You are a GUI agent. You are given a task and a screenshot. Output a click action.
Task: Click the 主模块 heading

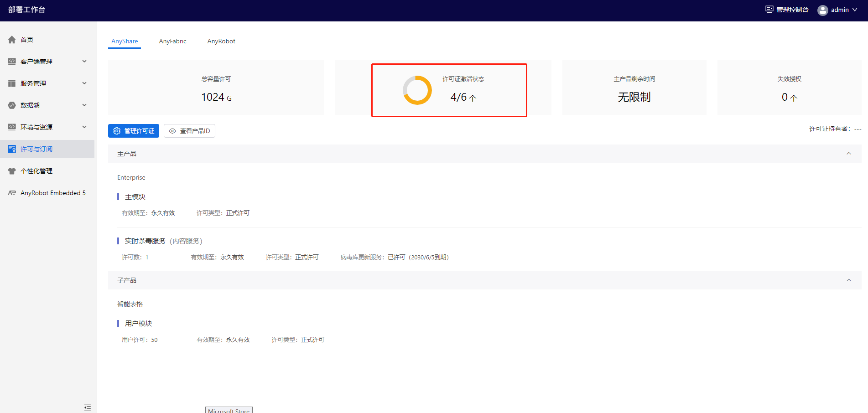point(135,196)
